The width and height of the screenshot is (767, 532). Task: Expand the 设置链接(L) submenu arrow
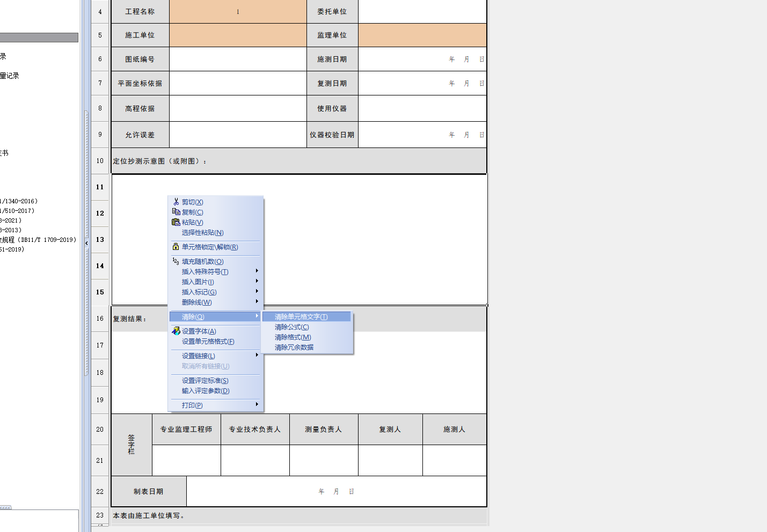tap(257, 355)
